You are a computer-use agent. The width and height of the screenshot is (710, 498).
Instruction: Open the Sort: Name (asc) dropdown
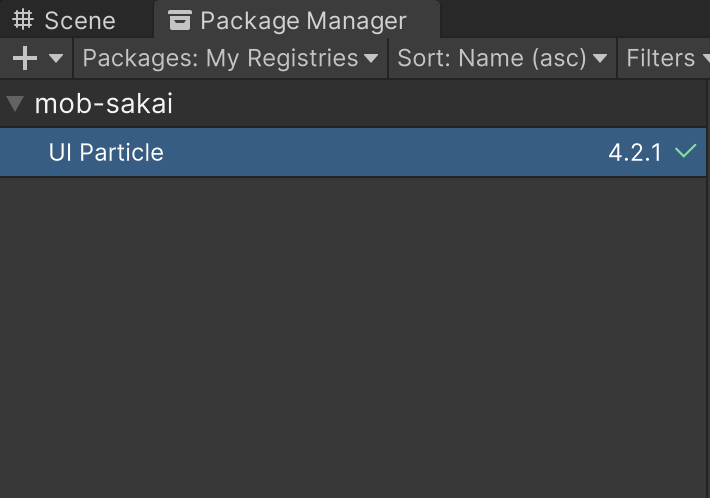pos(502,58)
